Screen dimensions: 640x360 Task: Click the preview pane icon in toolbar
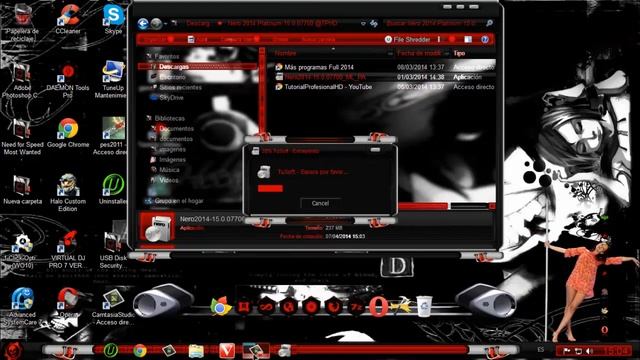click(468, 40)
